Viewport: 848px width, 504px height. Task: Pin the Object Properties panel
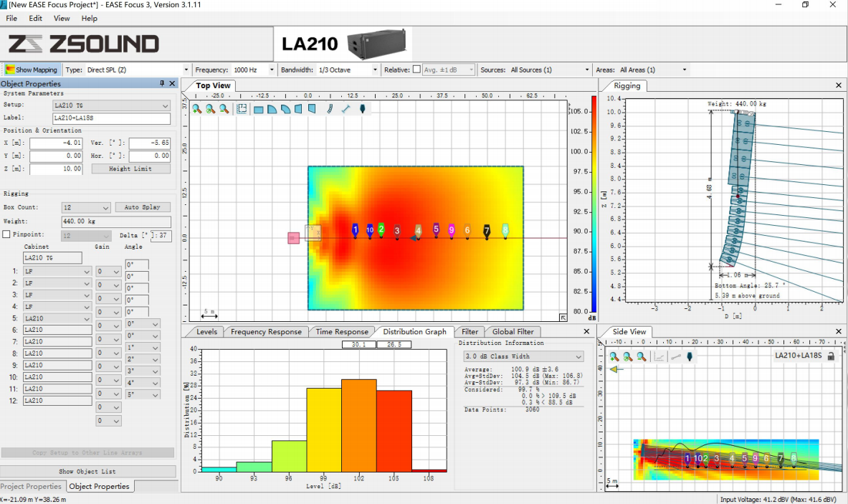click(x=161, y=83)
